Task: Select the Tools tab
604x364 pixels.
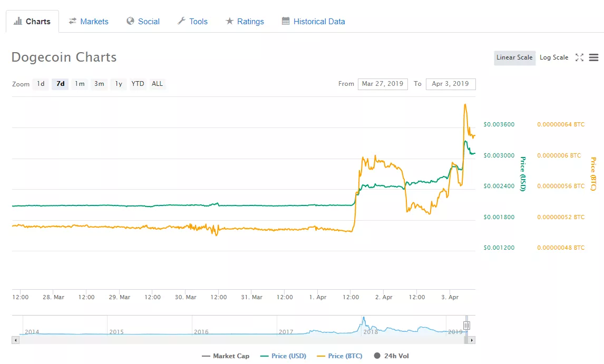Action: (192, 22)
